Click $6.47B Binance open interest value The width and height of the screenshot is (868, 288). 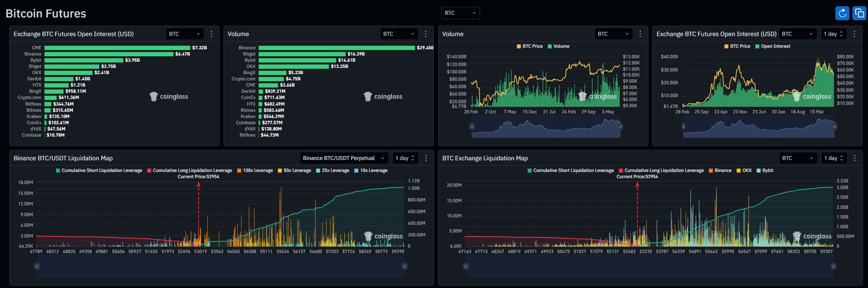[183, 54]
